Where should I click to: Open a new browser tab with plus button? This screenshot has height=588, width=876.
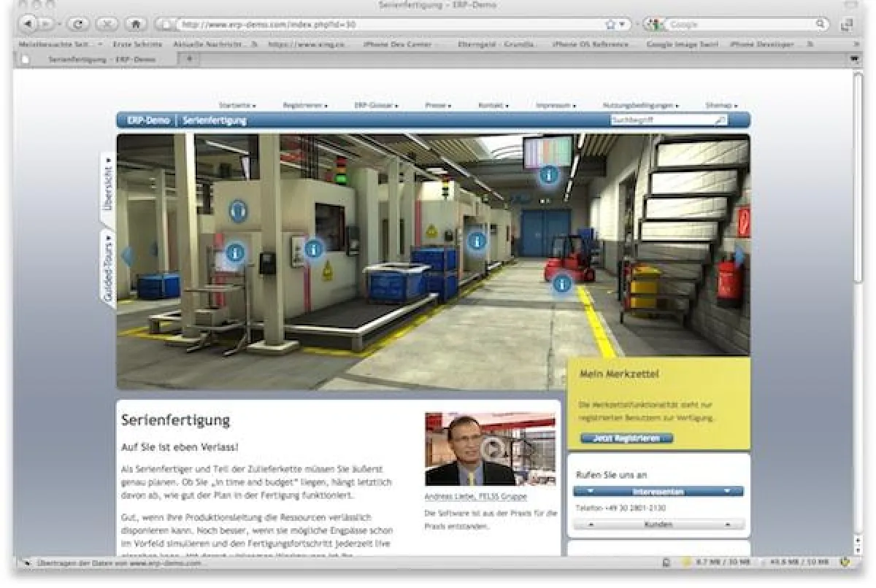tap(191, 59)
